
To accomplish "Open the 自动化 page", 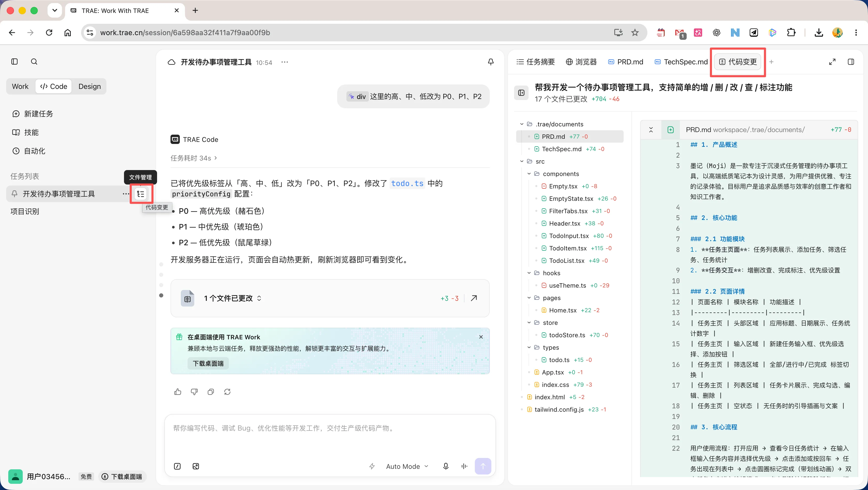I will click(29, 151).
